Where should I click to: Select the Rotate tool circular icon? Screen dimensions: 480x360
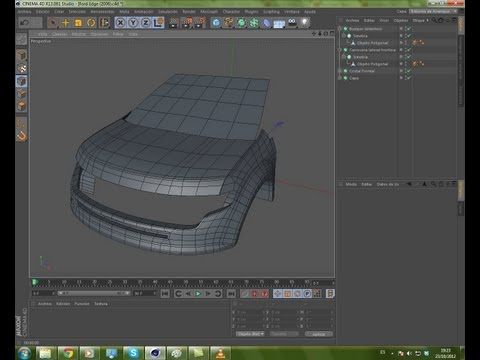pos(91,23)
